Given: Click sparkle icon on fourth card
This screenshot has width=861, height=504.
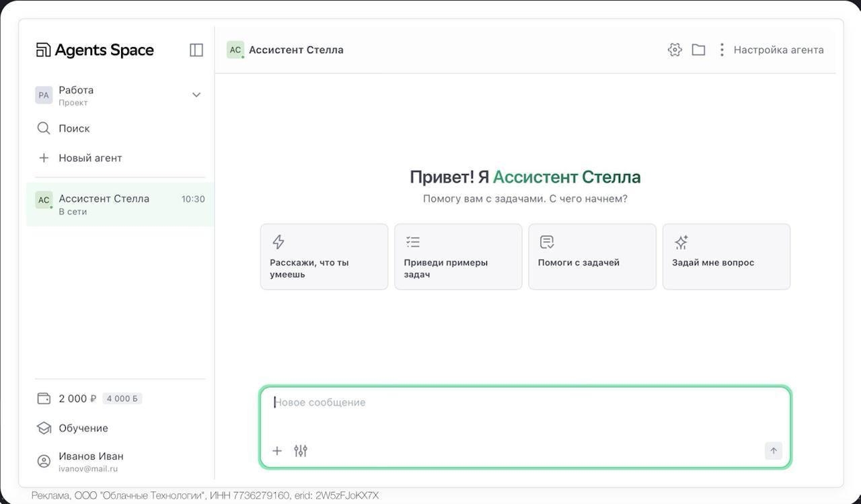Looking at the screenshot, I should 681,242.
